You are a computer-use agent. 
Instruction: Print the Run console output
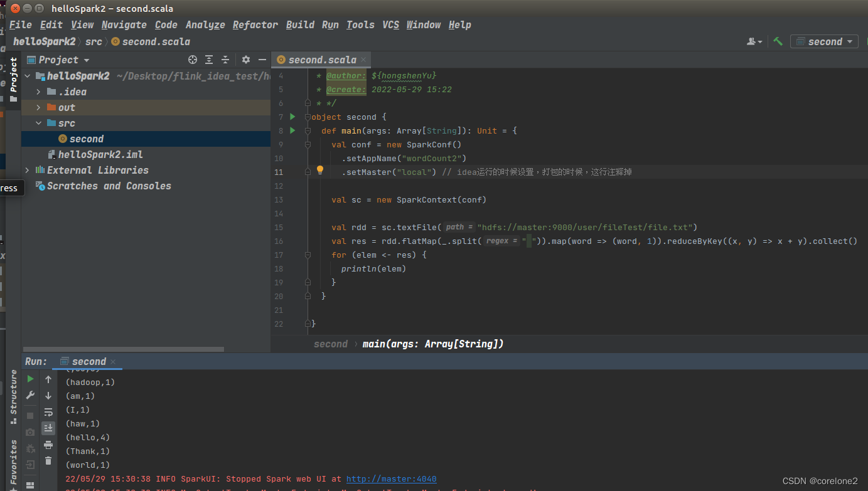(x=48, y=445)
